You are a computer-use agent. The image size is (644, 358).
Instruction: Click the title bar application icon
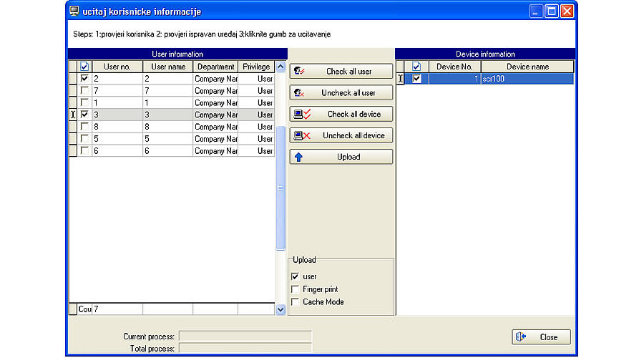(x=74, y=11)
